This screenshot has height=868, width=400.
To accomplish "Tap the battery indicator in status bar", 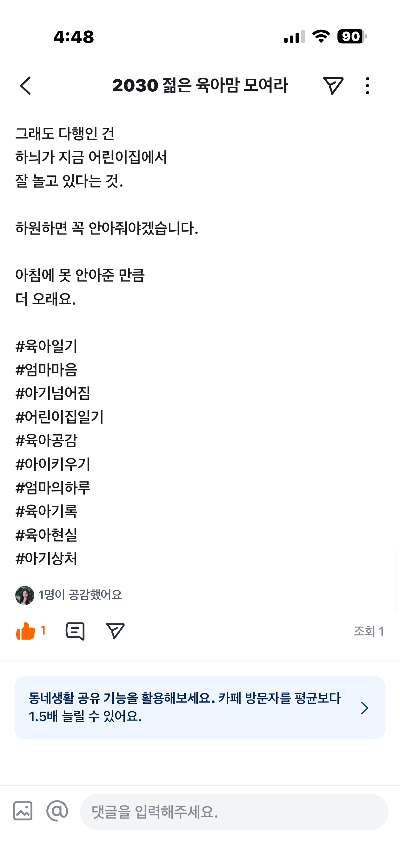I will (x=352, y=36).
